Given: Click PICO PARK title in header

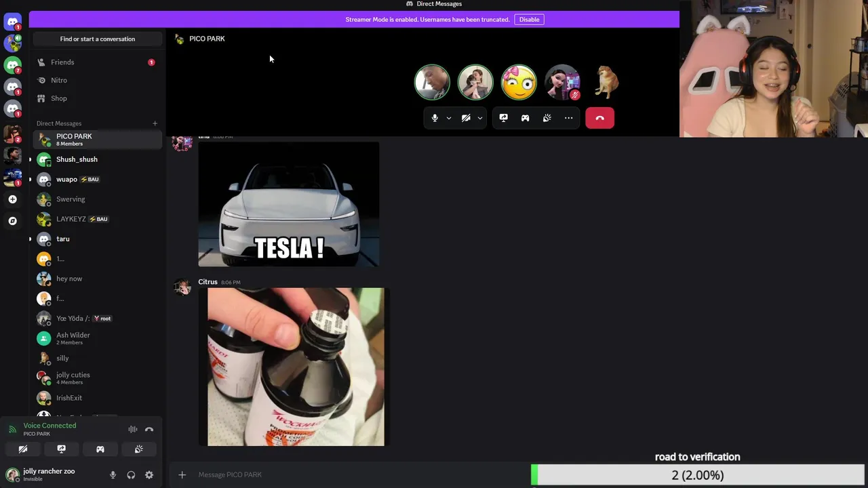Looking at the screenshot, I should click(207, 39).
